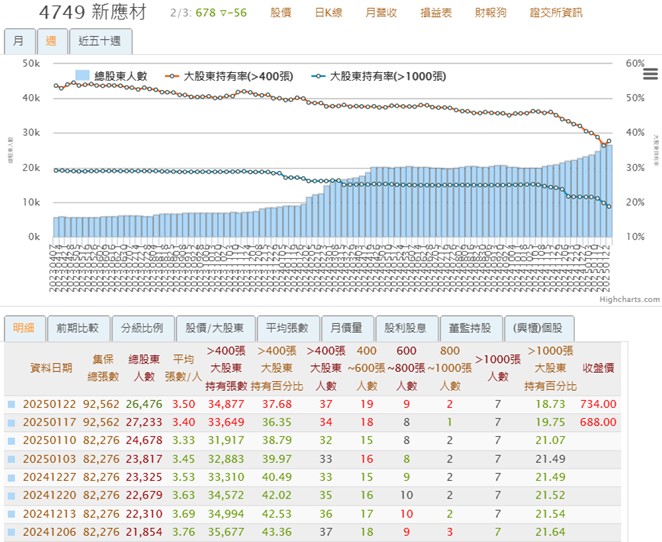This screenshot has height=542, width=662.
Task: Click shareholder count 27,233
Action: (x=144, y=423)
